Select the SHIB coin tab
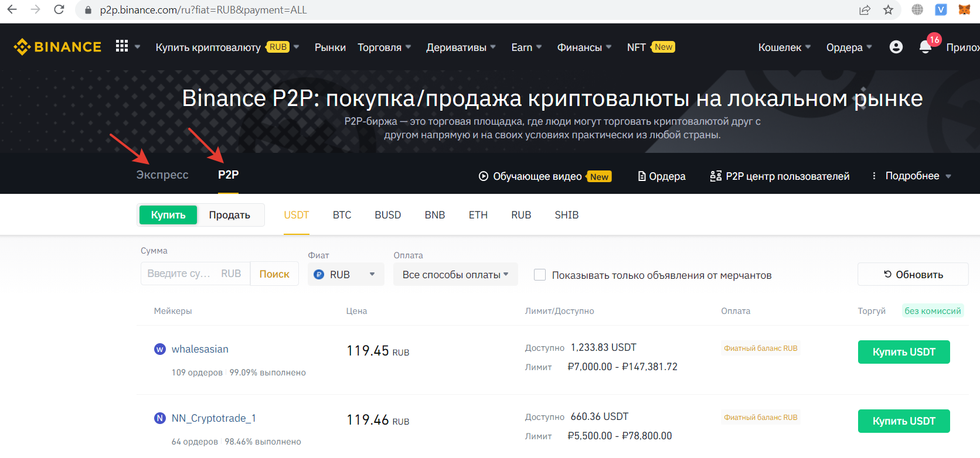The width and height of the screenshot is (980, 458). tap(567, 215)
